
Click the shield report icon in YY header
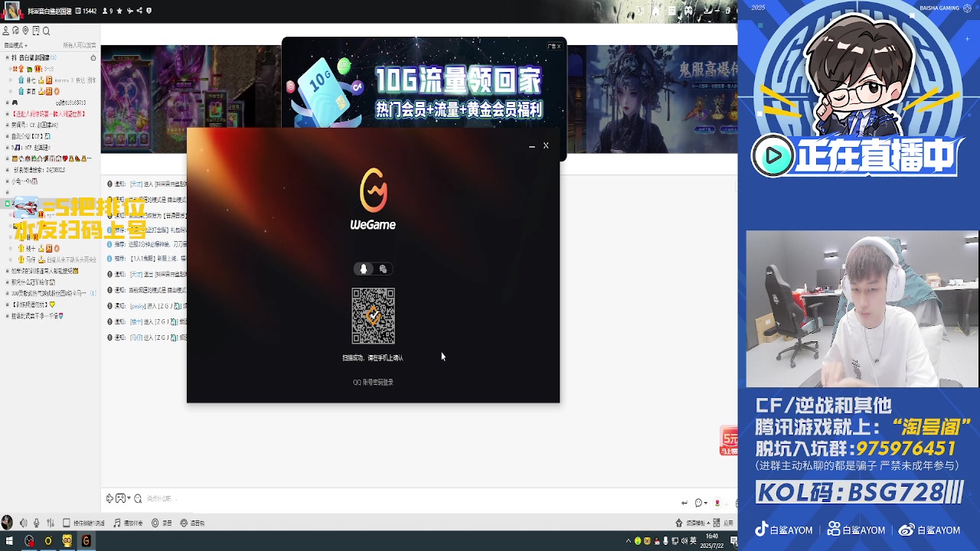[149, 11]
